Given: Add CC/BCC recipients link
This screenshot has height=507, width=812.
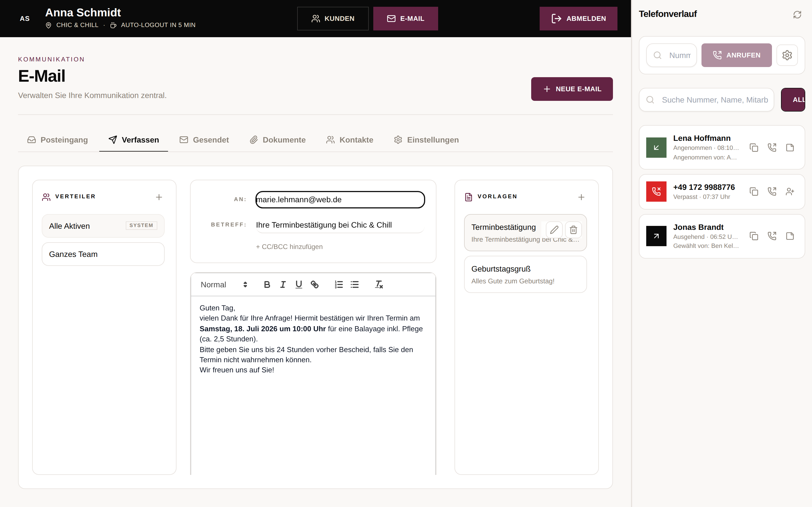Looking at the screenshot, I should click(x=289, y=246).
